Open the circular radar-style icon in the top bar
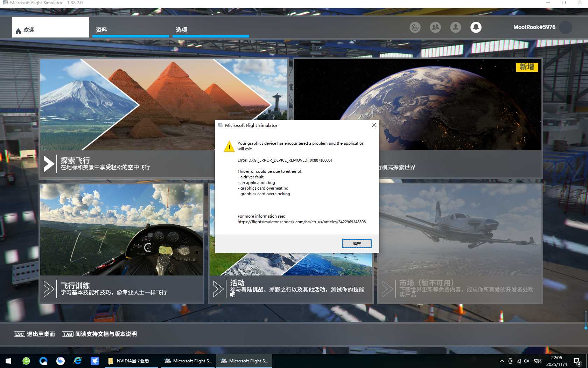 point(415,27)
